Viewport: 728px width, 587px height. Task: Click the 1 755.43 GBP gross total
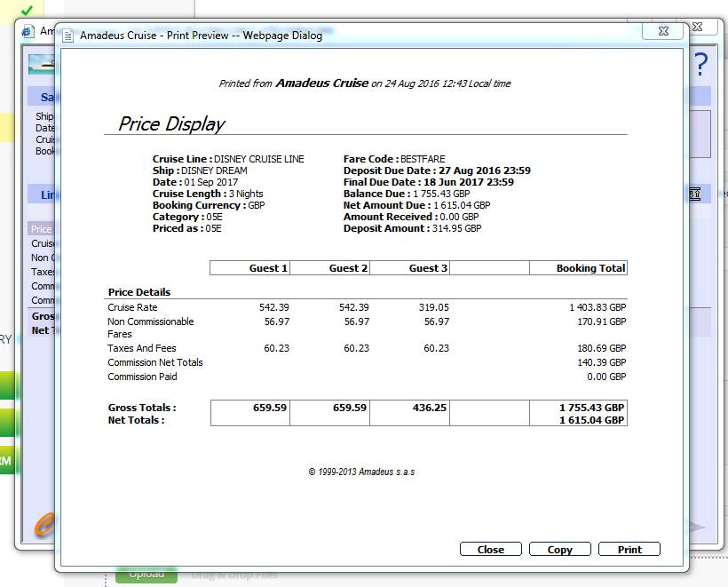click(x=591, y=408)
